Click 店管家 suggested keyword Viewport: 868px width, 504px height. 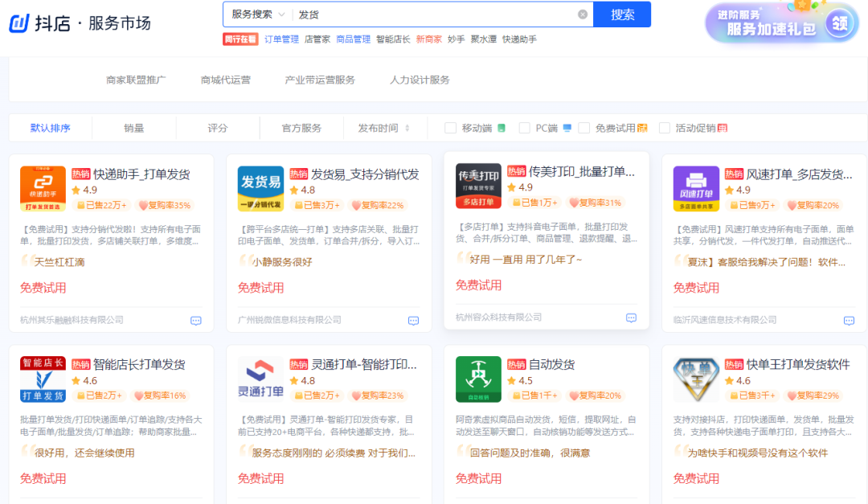pyautogui.click(x=317, y=39)
